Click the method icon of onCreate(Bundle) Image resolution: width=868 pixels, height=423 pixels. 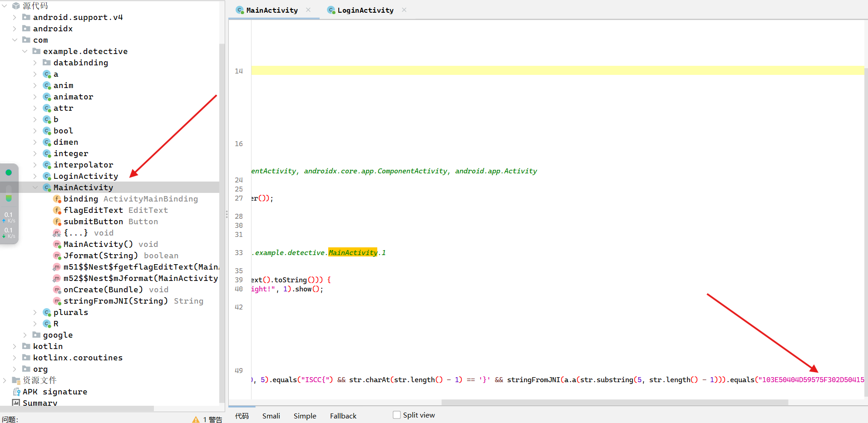[57, 290]
